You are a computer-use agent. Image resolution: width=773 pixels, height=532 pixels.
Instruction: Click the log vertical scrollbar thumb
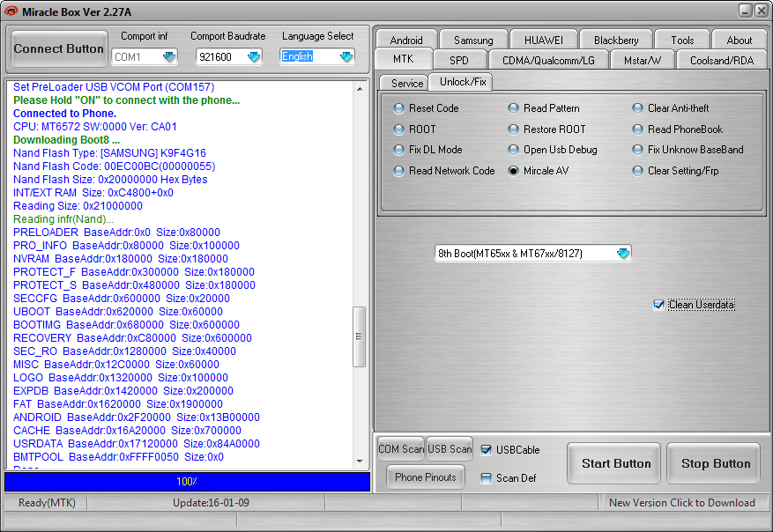click(359, 336)
